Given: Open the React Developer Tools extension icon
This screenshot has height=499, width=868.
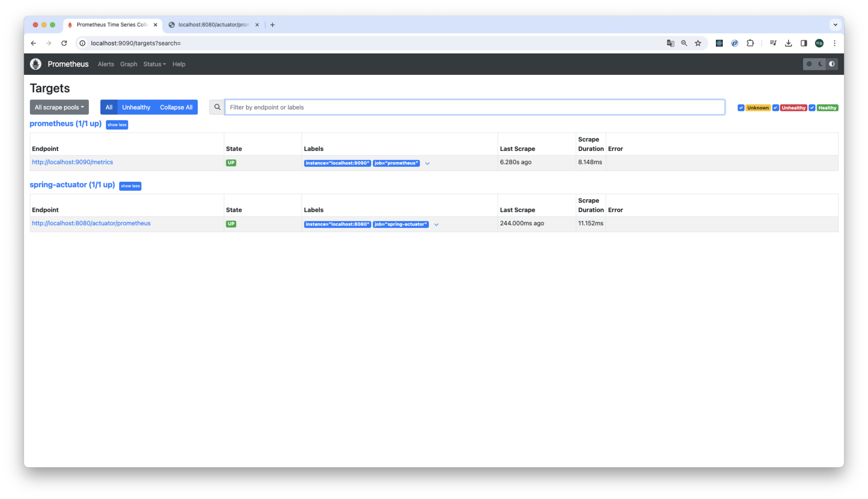Looking at the screenshot, I should [x=719, y=43].
